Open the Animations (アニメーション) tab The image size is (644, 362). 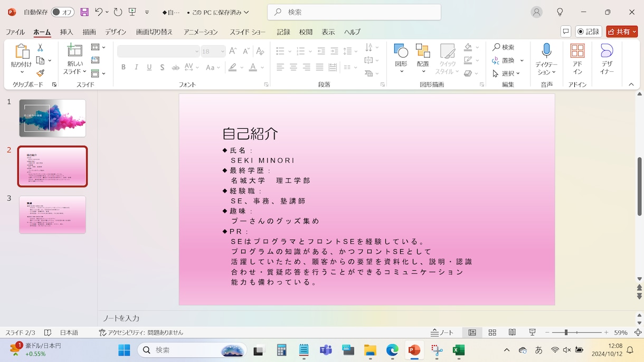[201, 32]
